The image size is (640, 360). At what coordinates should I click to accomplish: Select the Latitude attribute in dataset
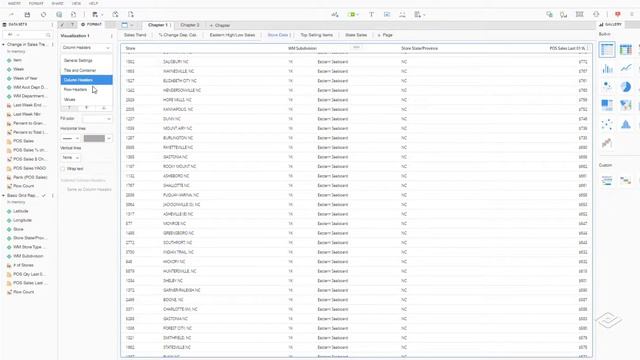(x=20, y=211)
